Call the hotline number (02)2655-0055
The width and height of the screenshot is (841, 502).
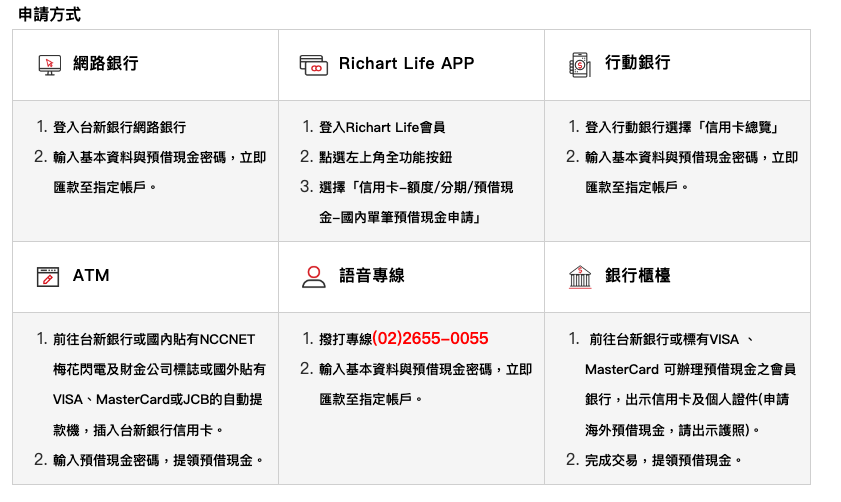(430, 338)
